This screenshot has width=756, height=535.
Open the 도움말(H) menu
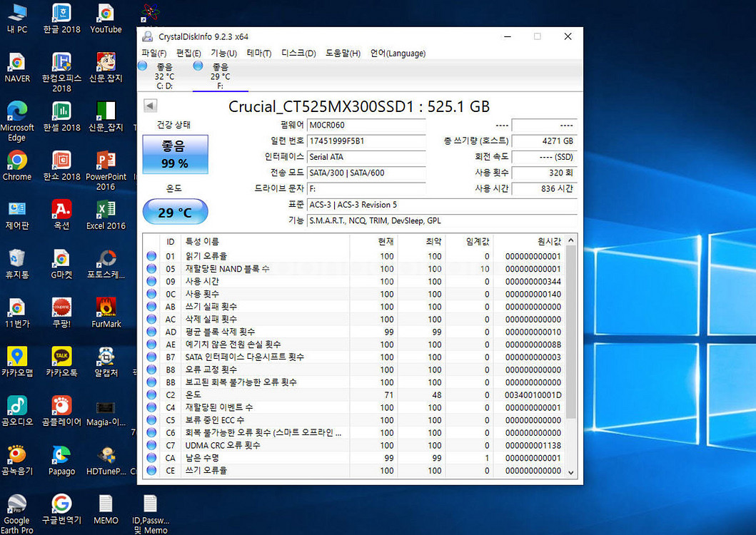point(343,53)
